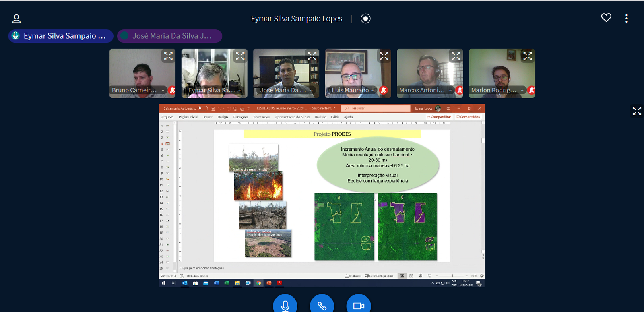Click the record circle icon beside the title
Image resolution: width=644 pixels, height=312 pixels.
(365, 19)
